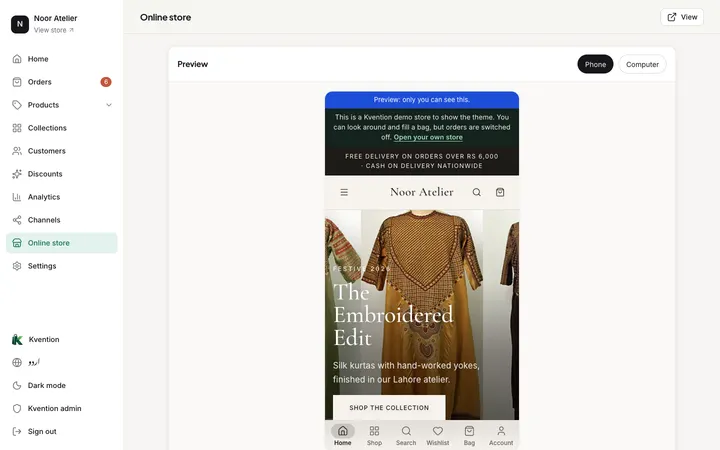The image size is (720, 450).
Task: Go to Home in the sidebar
Action: [x=62, y=59]
